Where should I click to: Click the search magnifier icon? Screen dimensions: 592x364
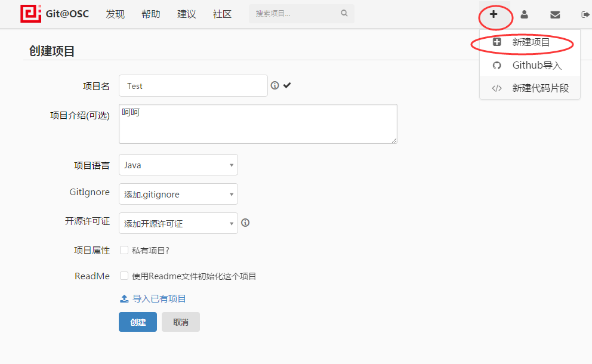point(344,13)
